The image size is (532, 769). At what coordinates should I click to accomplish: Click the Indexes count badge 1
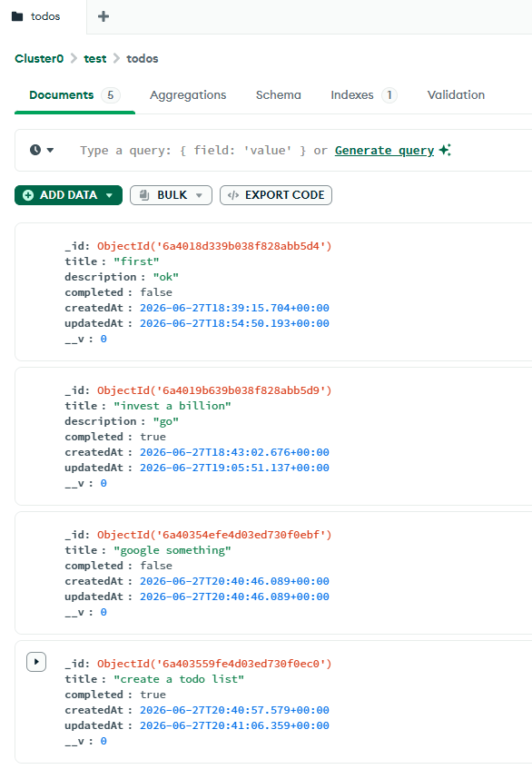[389, 95]
